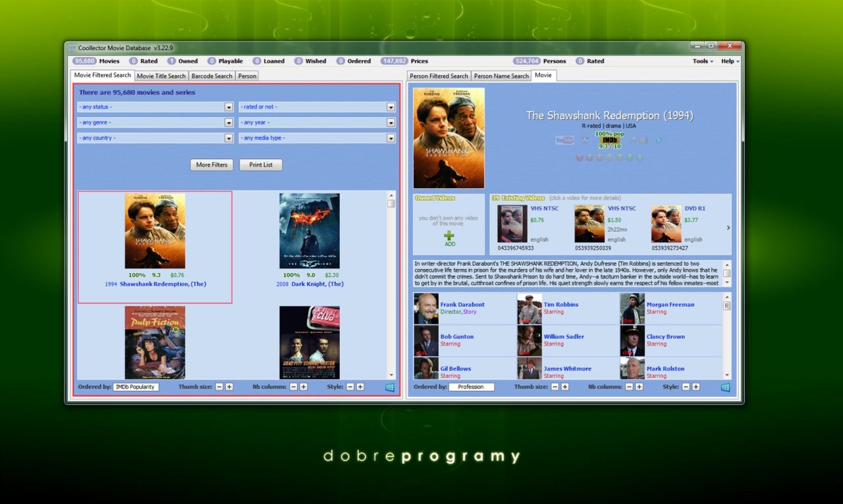The image size is (843, 504).
Task: Open the Person tab on left panel
Action: click(x=247, y=76)
